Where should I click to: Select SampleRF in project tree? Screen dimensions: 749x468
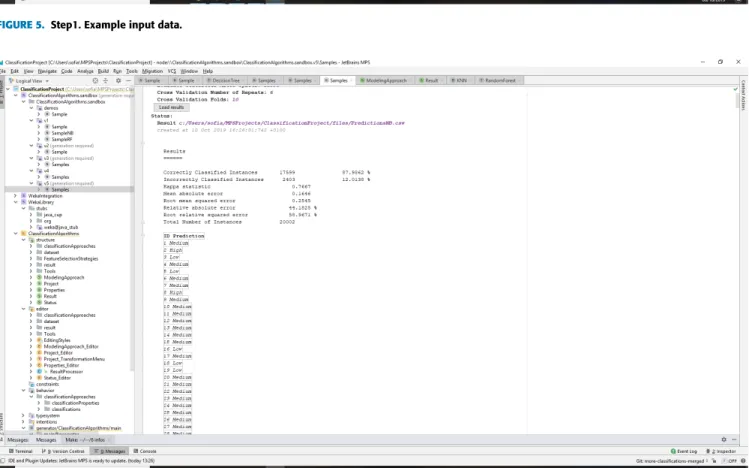(62, 139)
